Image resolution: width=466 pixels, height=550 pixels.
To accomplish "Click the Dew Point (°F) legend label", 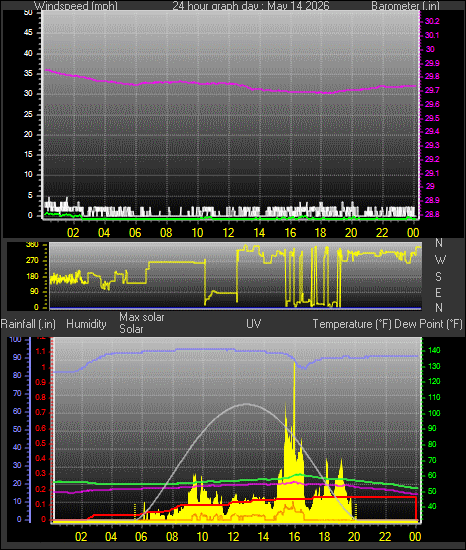I will 428,324.
